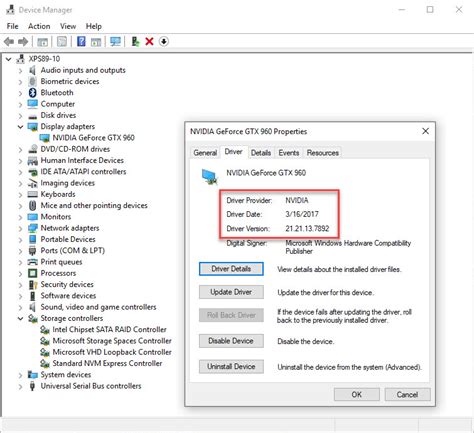Select Intel Chipset SATA RAID Controller
Screen dimensions: 474x433
pyautogui.click(x=109, y=329)
